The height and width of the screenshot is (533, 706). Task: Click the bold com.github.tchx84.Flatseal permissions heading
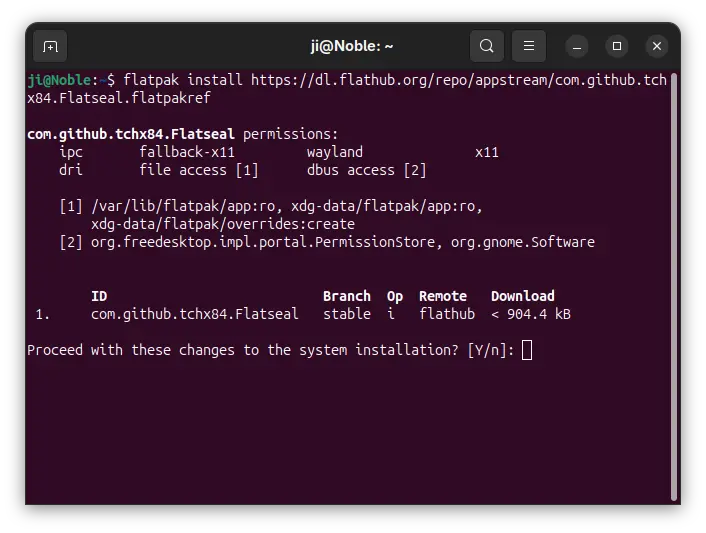click(x=131, y=134)
